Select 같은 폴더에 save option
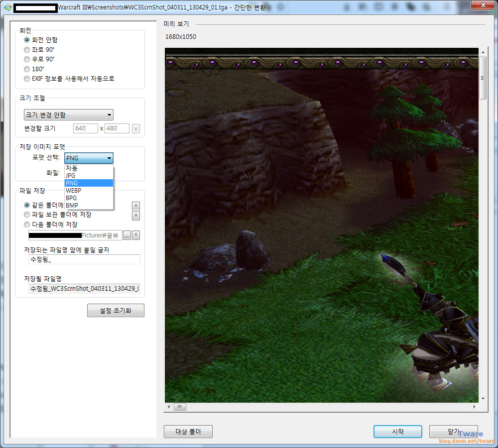The width and height of the screenshot is (498, 448). [43, 205]
